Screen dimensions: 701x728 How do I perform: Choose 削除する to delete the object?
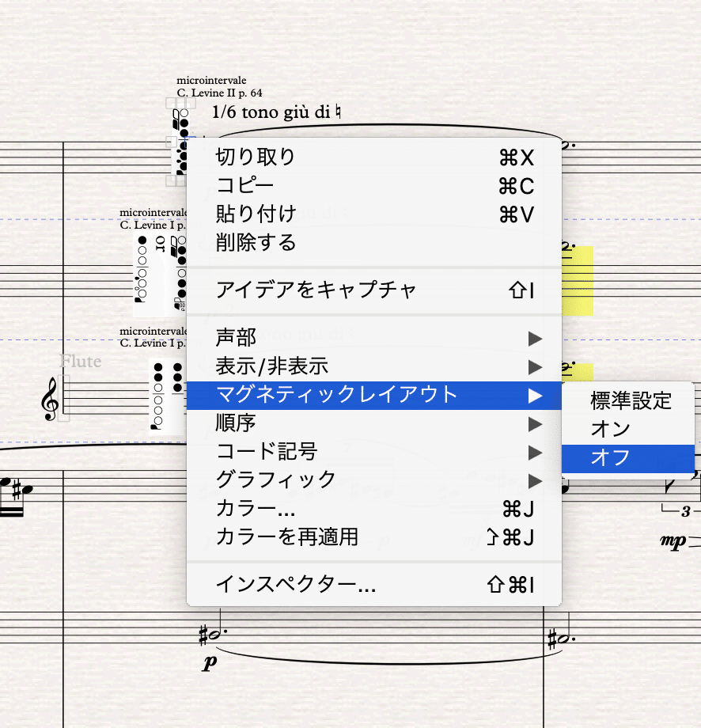[x=373, y=242]
